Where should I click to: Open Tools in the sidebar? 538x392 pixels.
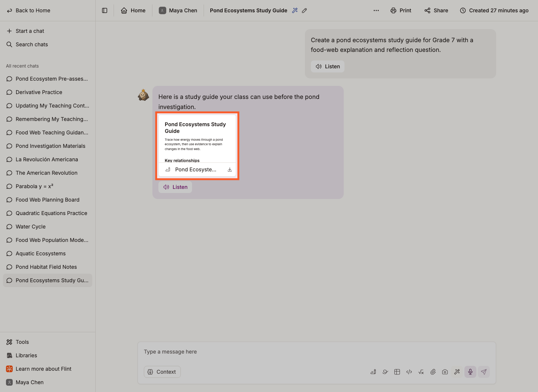coord(47,342)
